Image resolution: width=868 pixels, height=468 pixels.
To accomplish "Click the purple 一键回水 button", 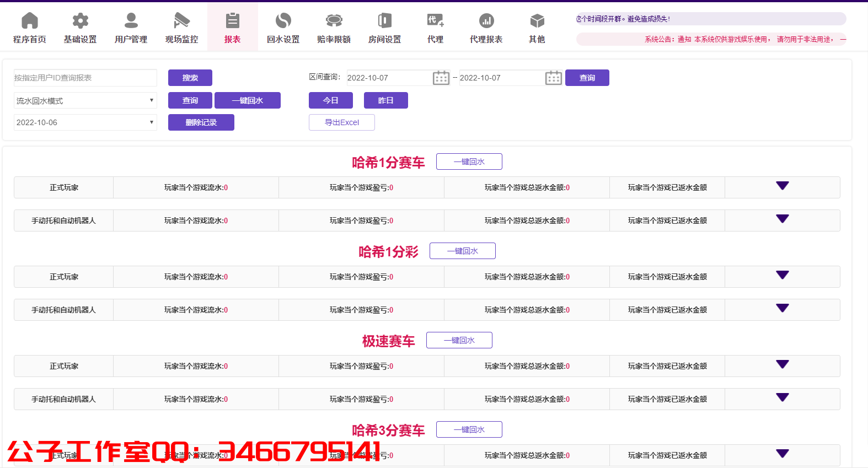I will pos(248,100).
